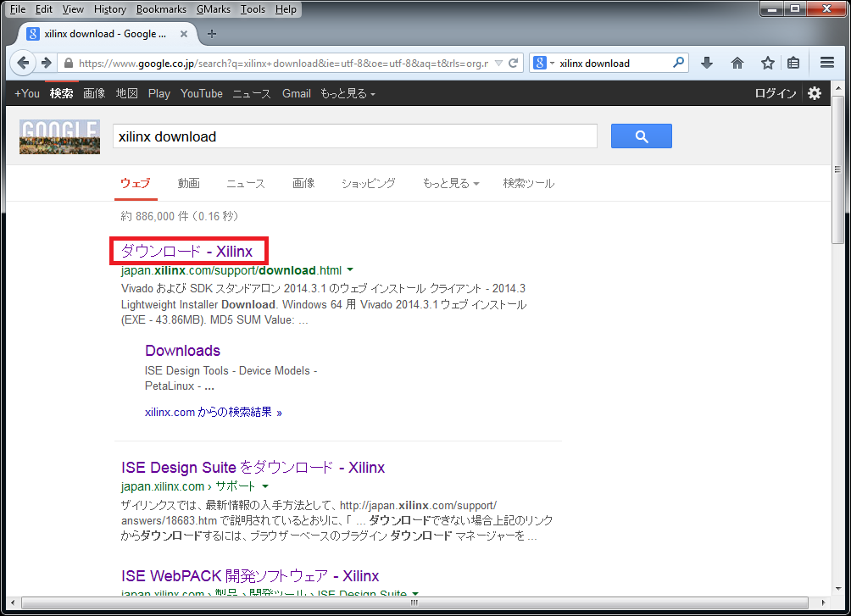Click the ログイン sign-in button
851x616 pixels.
(776, 94)
